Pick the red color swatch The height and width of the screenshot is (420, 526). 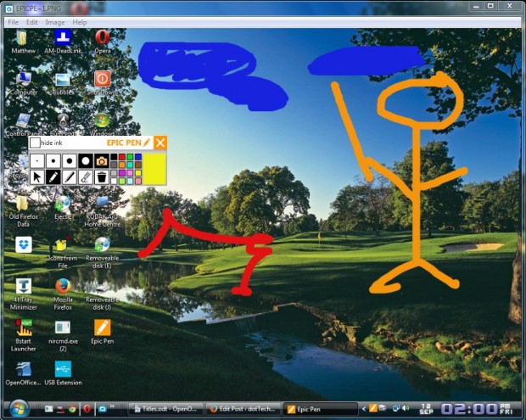pos(122,157)
